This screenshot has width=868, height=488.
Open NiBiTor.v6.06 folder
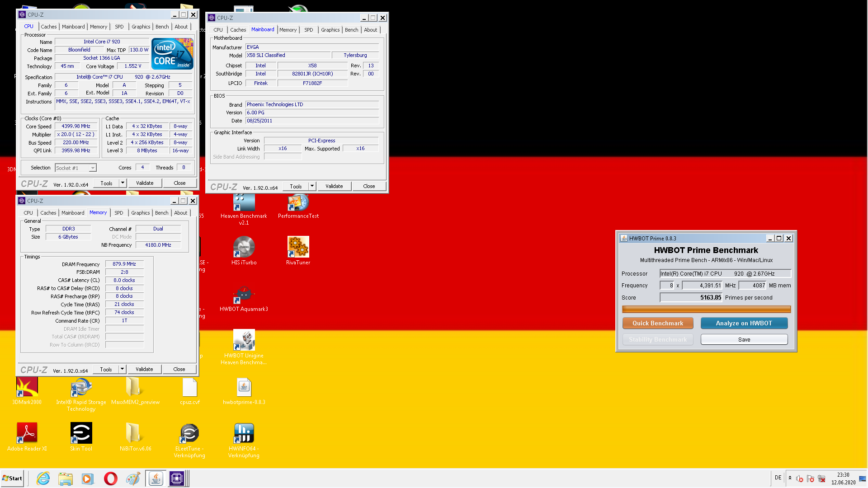click(x=135, y=437)
